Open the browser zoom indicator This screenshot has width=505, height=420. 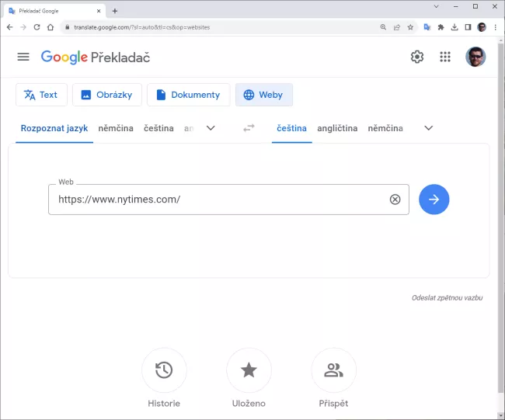[383, 27]
